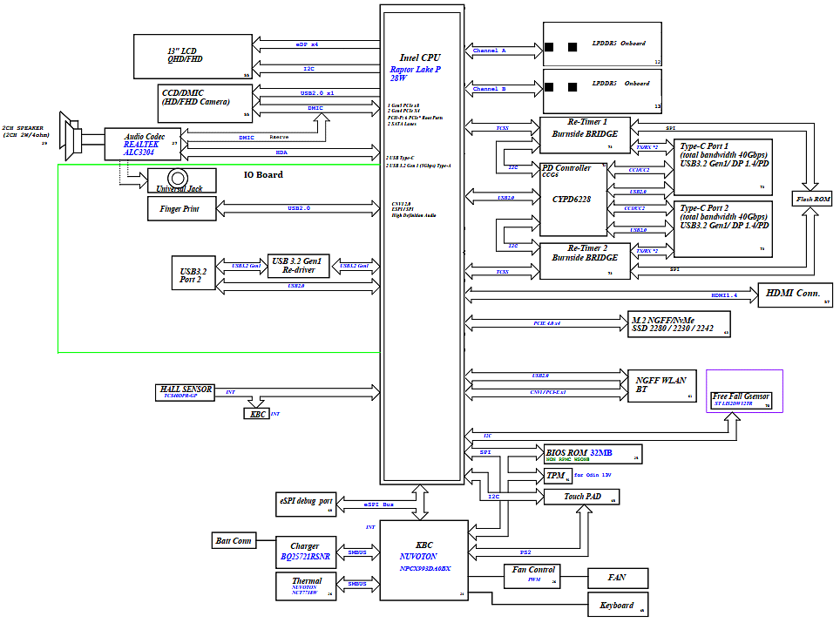Click the PS2 bus label
This screenshot has height=623, width=840.
coord(525,552)
